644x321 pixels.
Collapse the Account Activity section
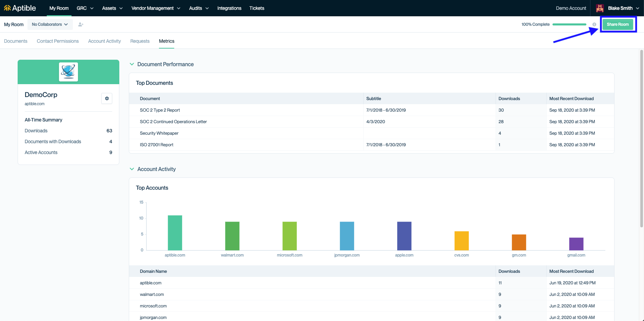click(x=132, y=169)
